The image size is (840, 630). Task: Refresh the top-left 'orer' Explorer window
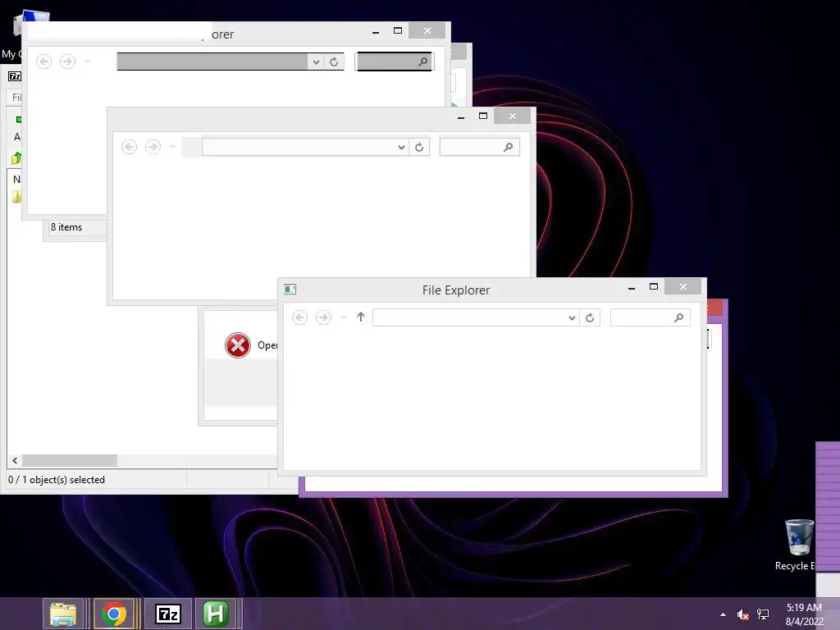click(x=334, y=62)
